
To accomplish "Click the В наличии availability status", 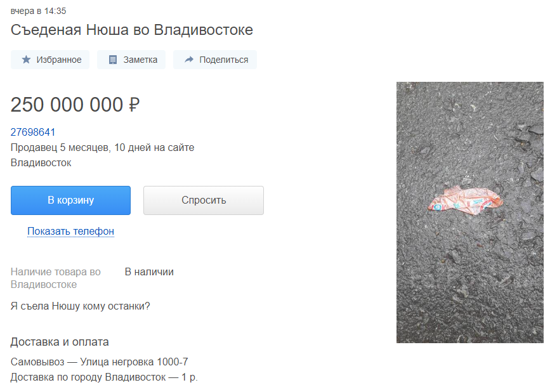I will [x=149, y=272].
